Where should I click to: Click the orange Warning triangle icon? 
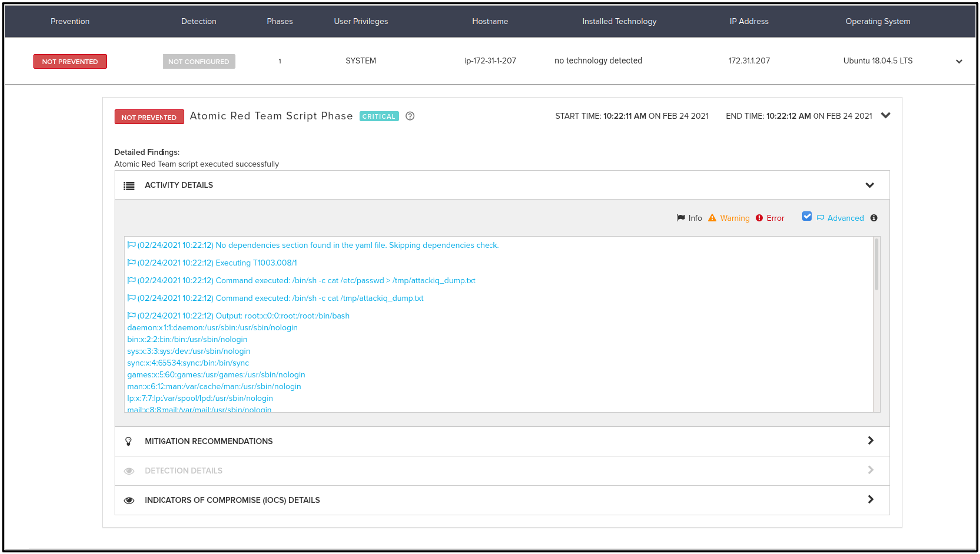(x=712, y=218)
